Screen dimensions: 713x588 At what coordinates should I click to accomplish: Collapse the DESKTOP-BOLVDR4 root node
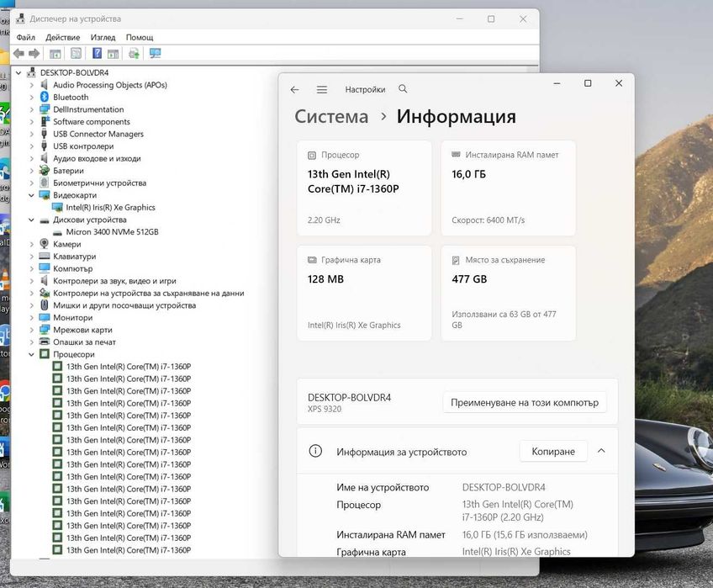[18, 73]
